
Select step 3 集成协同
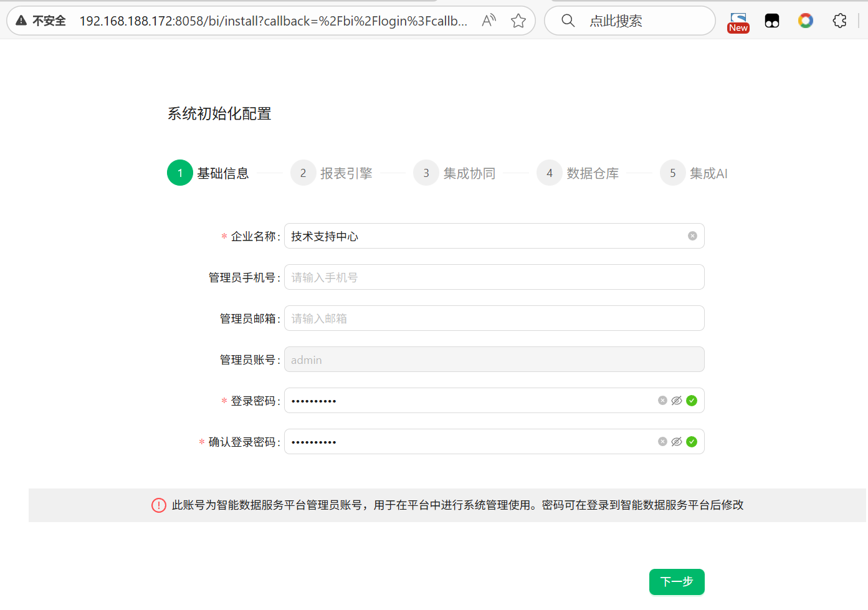(x=454, y=173)
